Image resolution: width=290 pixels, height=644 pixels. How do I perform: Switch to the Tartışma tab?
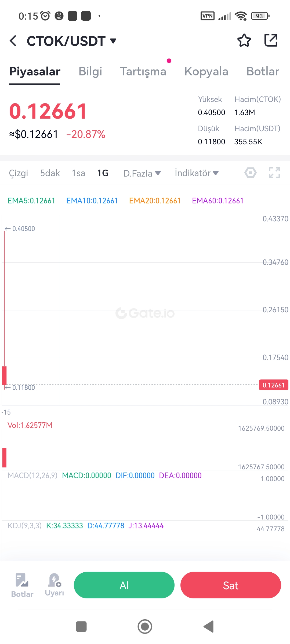point(143,71)
